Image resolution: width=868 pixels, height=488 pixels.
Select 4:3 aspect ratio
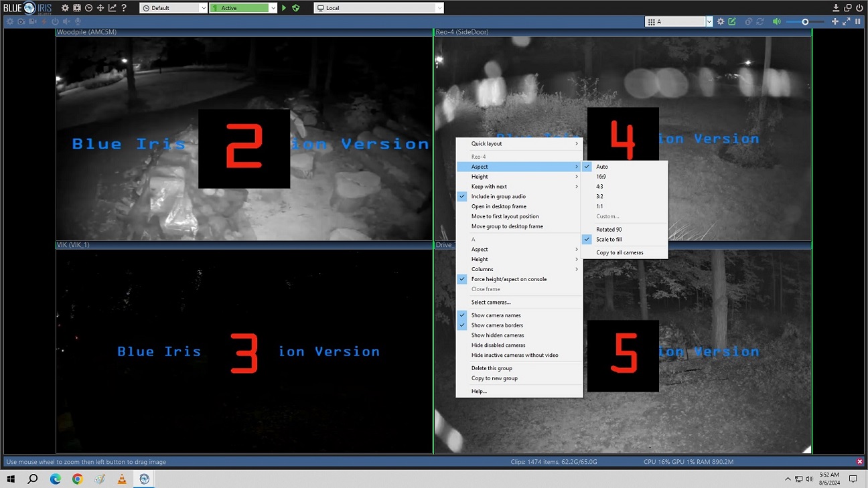(625, 187)
